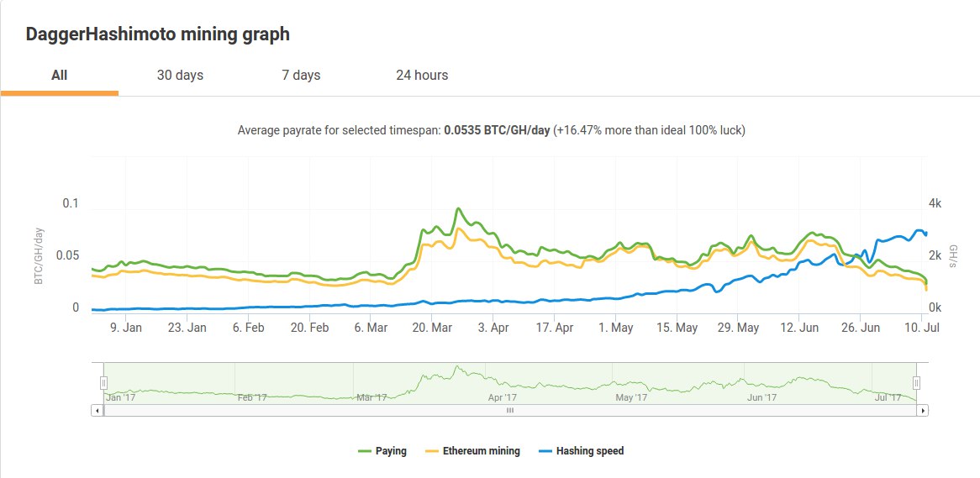This screenshot has height=478, width=980.
Task: Click the Jan '17 label in navigator
Action: (121, 397)
